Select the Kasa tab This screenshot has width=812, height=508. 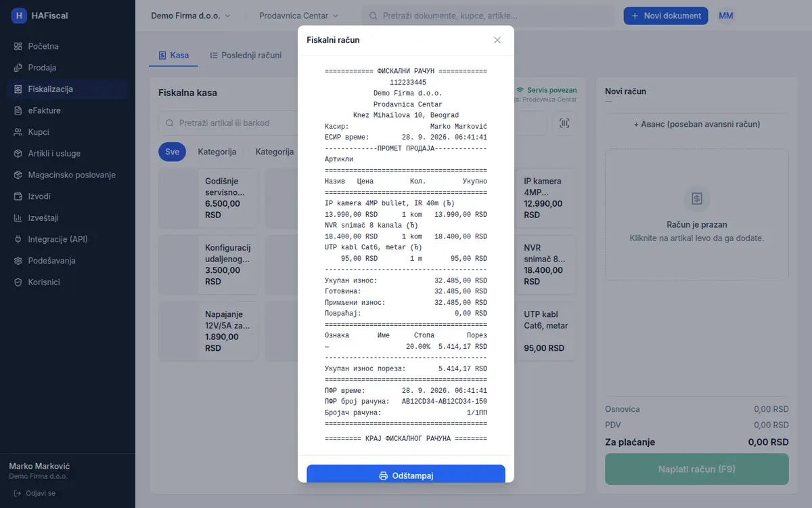[x=173, y=55]
